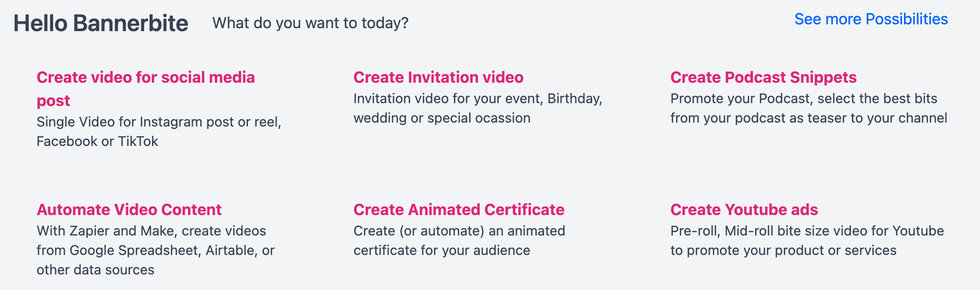Click the word Facebook in the description
Screen dimensions: 980x290
67,141
